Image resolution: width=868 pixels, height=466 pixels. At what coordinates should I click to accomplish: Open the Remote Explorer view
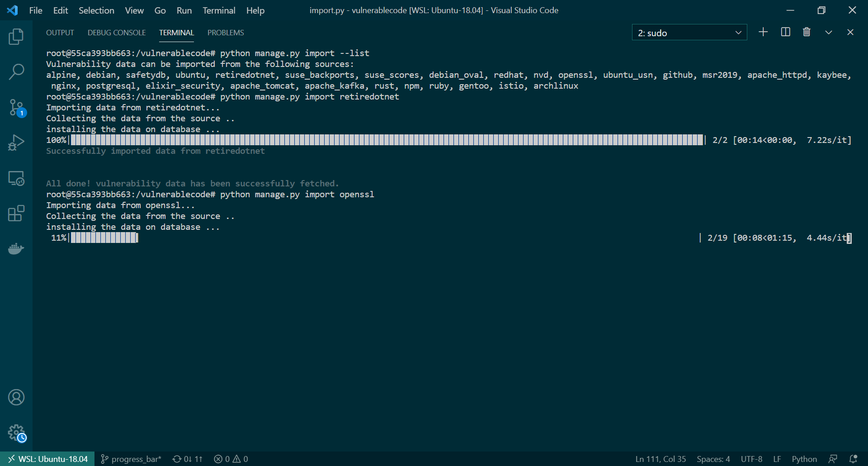click(16, 178)
